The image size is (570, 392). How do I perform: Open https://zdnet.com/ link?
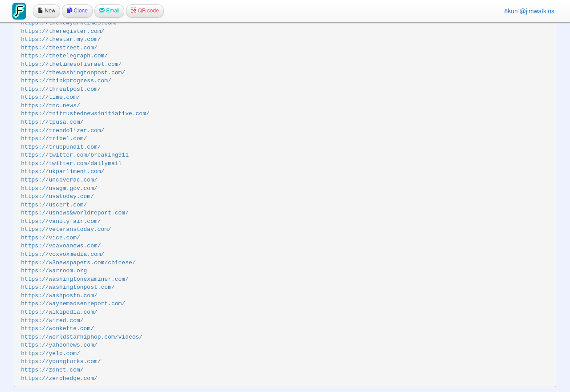tap(53, 370)
